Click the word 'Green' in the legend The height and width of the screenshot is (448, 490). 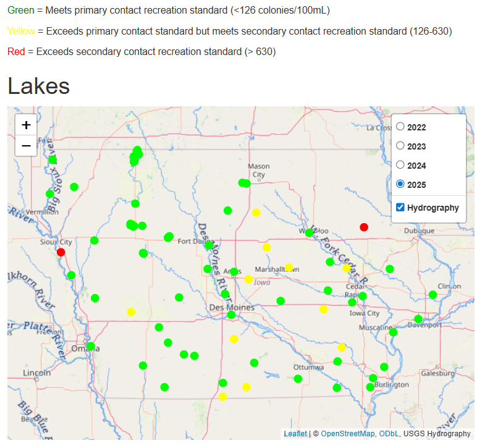pos(20,11)
